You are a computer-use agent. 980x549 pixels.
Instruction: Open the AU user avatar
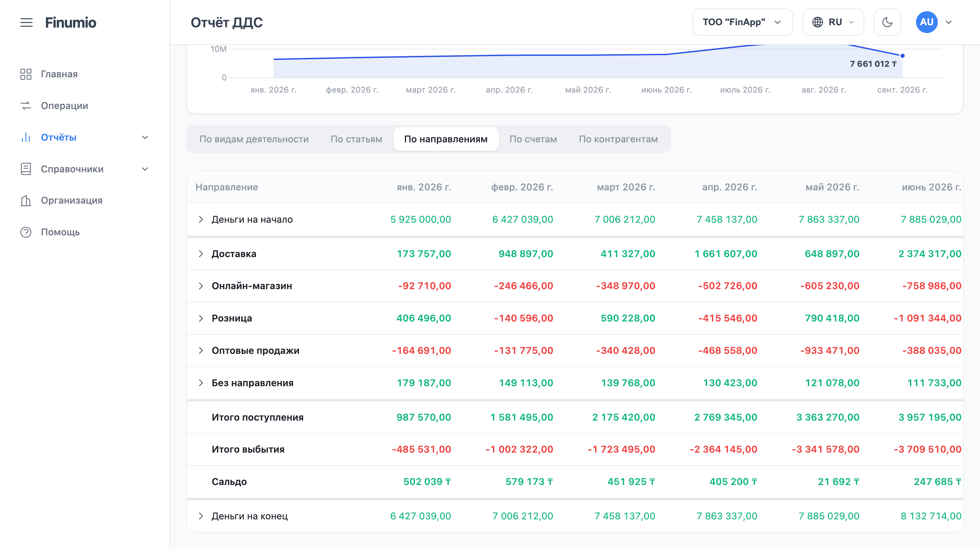click(926, 22)
